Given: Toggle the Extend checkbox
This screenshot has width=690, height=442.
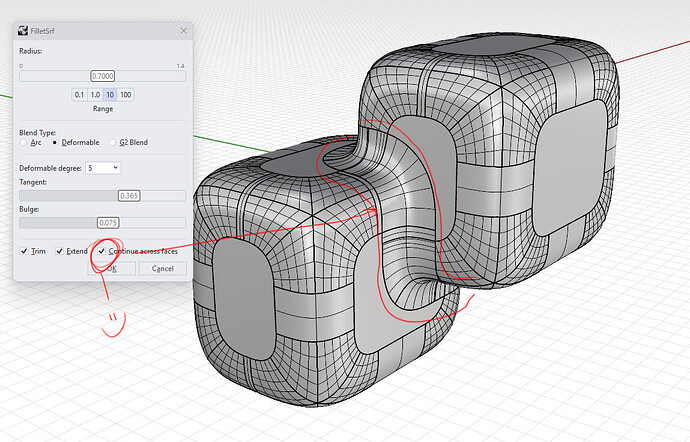Looking at the screenshot, I should [x=59, y=251].
